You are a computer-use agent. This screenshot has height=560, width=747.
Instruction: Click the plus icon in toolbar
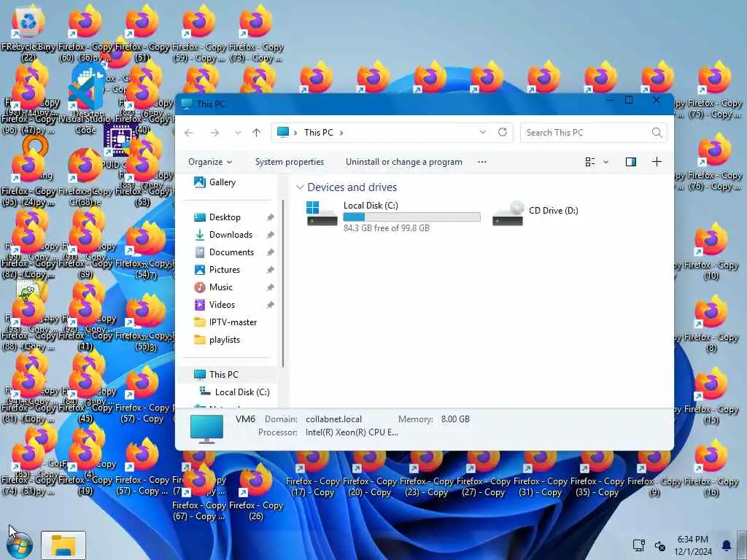coord(657,162)
